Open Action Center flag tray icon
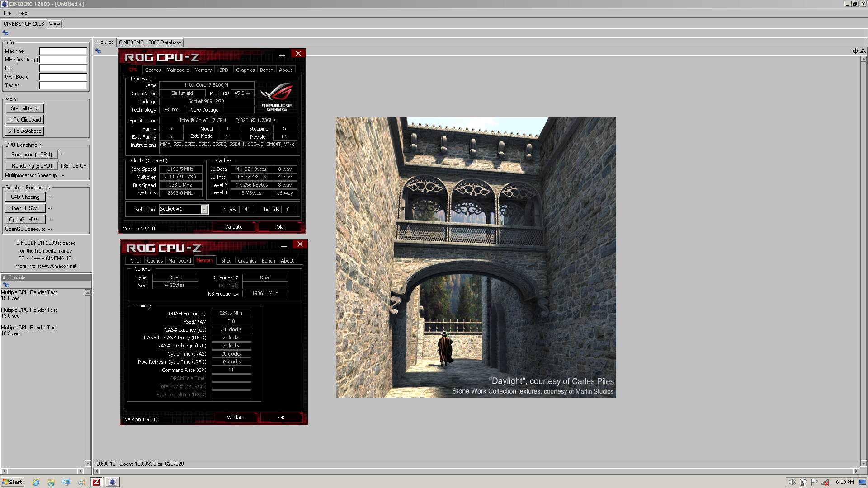Viewport: 868px width, 488px height. (x=814, y=482)
